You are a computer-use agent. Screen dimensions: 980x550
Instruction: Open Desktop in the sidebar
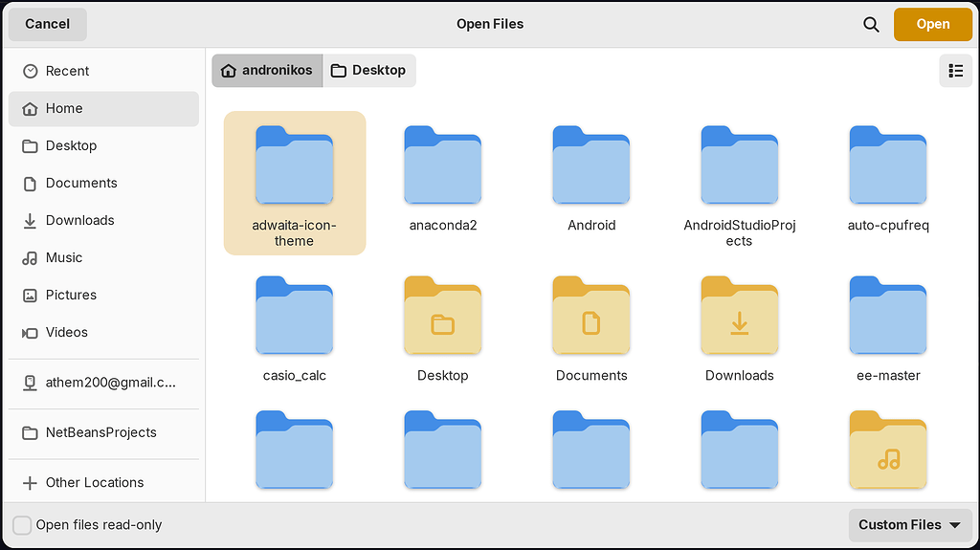pyautogui.click(x=103, y=146)
